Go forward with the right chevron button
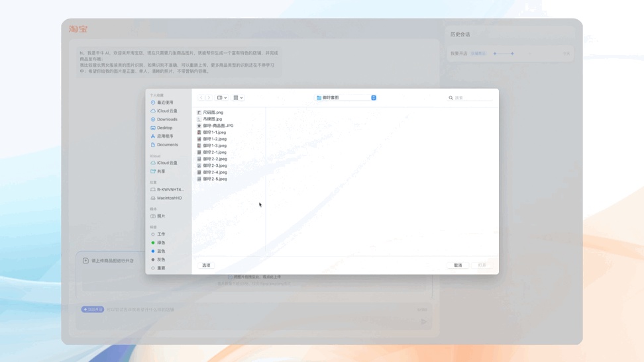Screen dimensions: 644x362 (x=209, y=98)
